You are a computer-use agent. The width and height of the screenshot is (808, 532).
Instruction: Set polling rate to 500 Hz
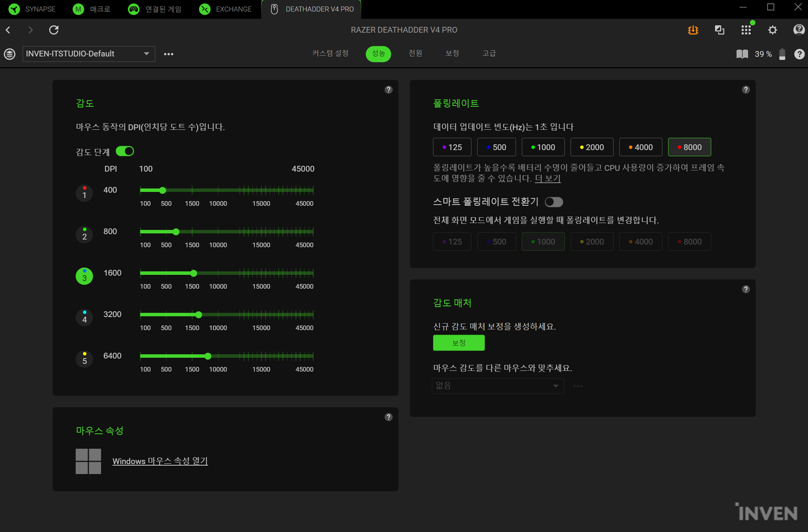(497, 147)
